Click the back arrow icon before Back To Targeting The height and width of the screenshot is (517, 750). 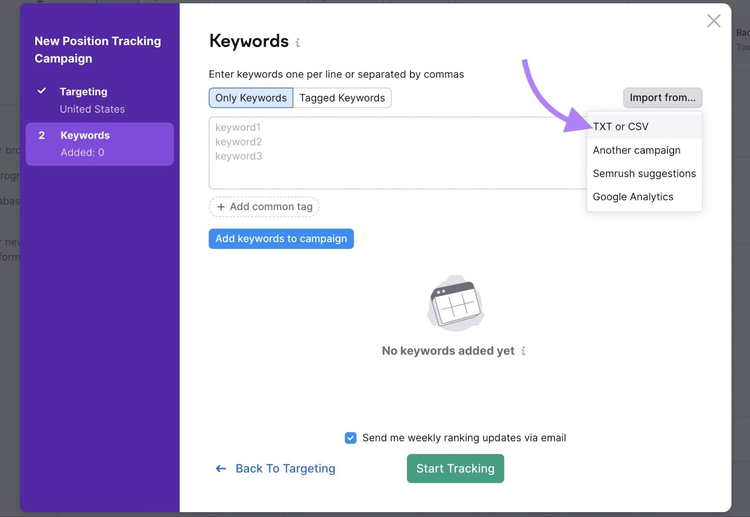tap(221, 469)
